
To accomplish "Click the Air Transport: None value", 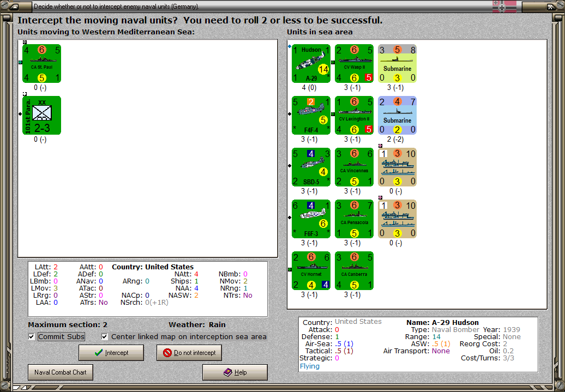I will click(417, 351).
